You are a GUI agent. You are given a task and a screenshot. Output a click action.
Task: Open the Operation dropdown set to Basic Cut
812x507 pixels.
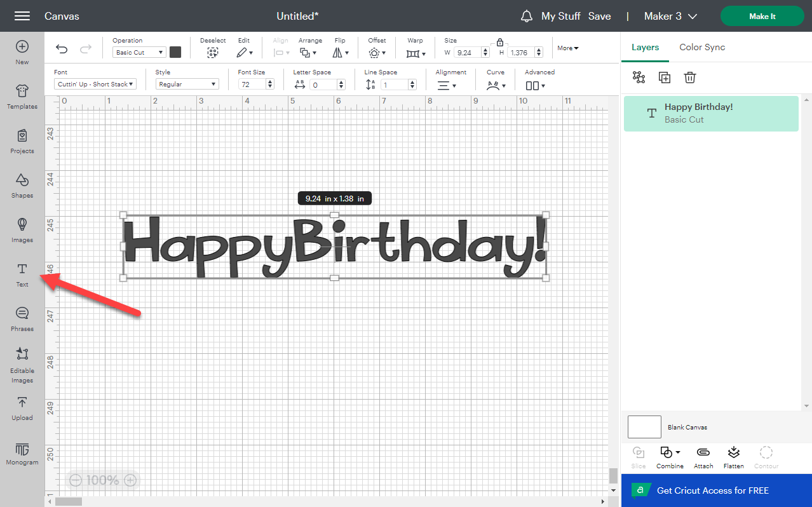[x=139, y=52]
